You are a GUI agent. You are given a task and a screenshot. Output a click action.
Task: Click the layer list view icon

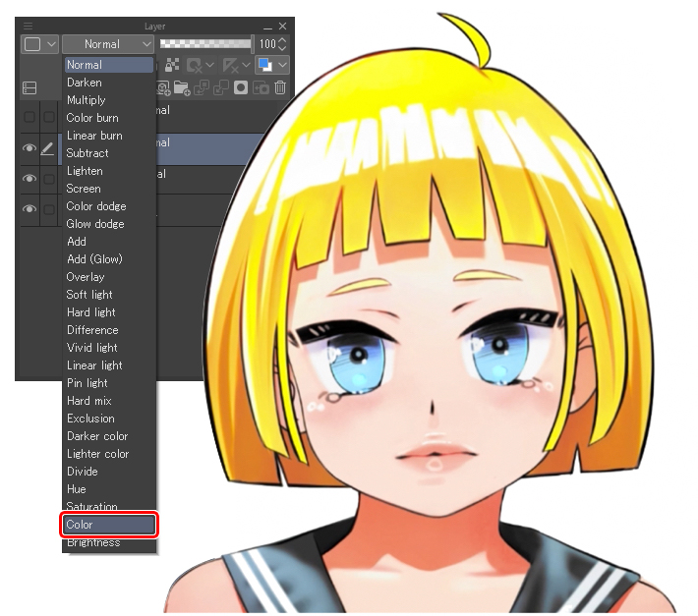(x=29, y=88)
